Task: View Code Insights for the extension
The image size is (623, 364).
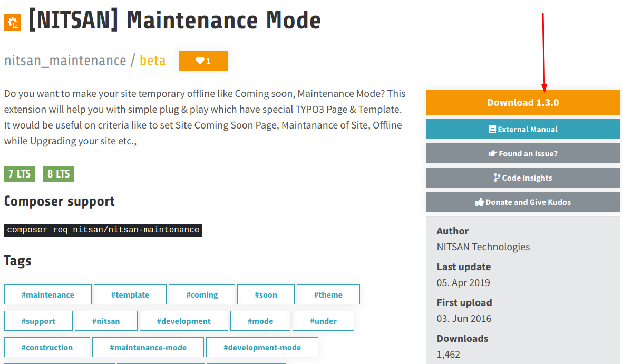Action: [522, 178]
